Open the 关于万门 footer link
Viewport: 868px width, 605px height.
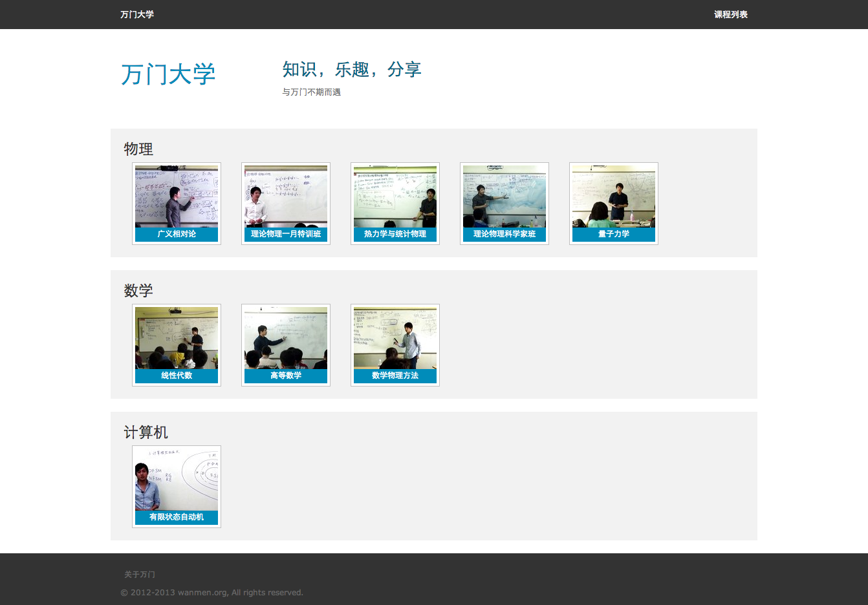[140, 575]
